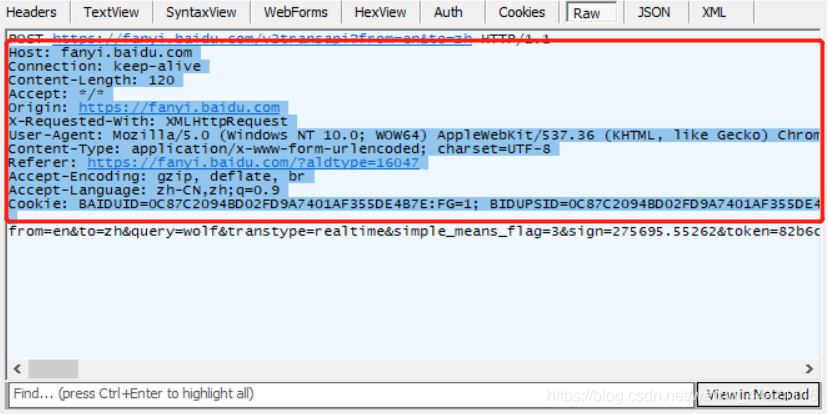Switch to HexView tab
This screenshot has width=828, height=414.
pyautogui.click(x=380, y=12)
